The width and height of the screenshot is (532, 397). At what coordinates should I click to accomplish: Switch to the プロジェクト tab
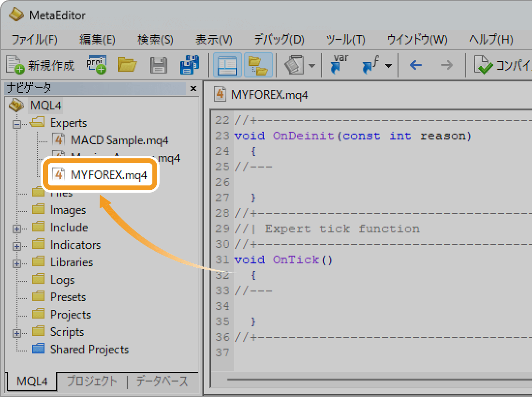coord(92,381)
